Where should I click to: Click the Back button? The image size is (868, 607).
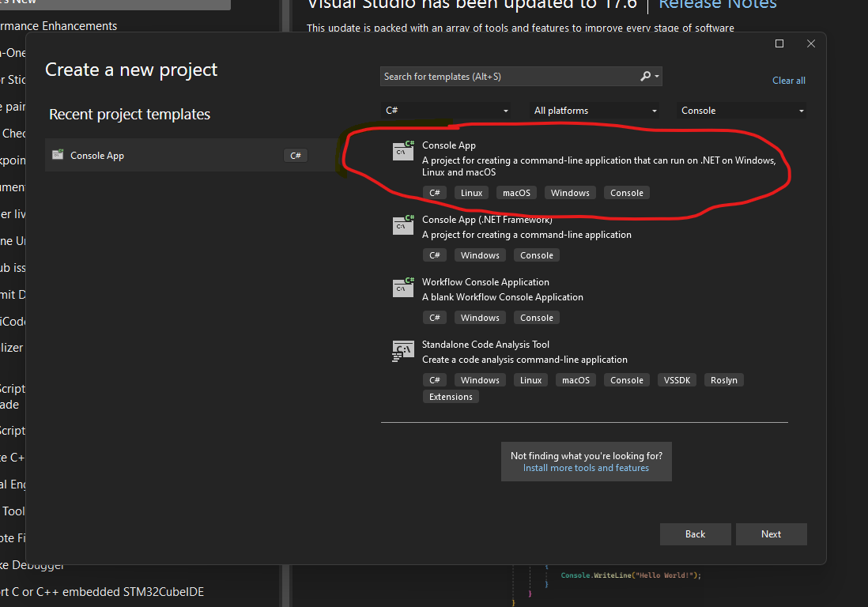tap(696, 534)
